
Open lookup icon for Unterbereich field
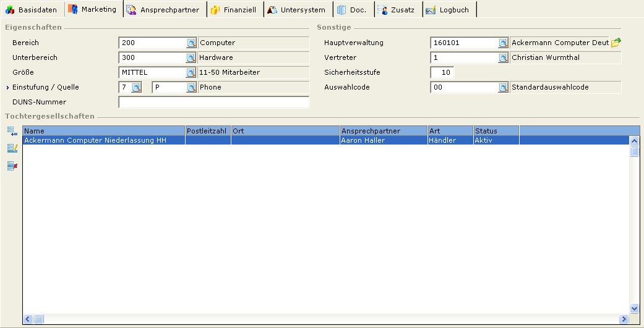[191, 58]
